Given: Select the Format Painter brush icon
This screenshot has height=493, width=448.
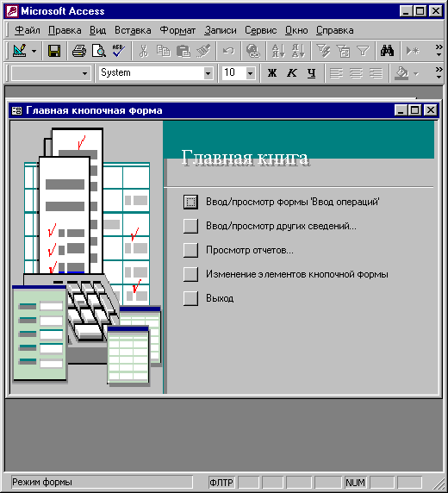Looking at the screenshot, I should tap(203, 51).
